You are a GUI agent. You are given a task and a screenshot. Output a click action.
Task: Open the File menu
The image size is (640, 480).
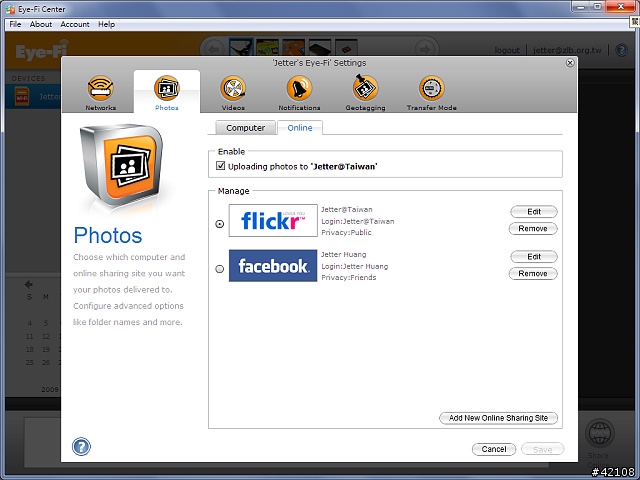tap(15, 24)
